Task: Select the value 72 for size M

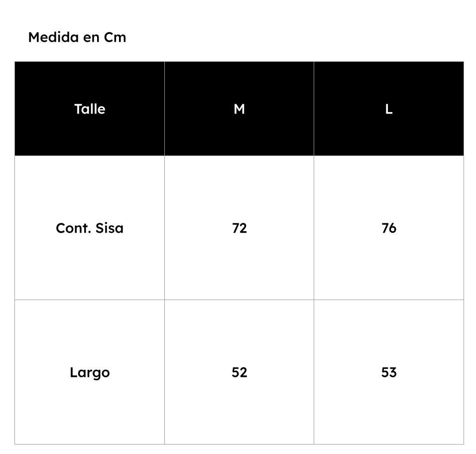Action: (x=239, y=228)
